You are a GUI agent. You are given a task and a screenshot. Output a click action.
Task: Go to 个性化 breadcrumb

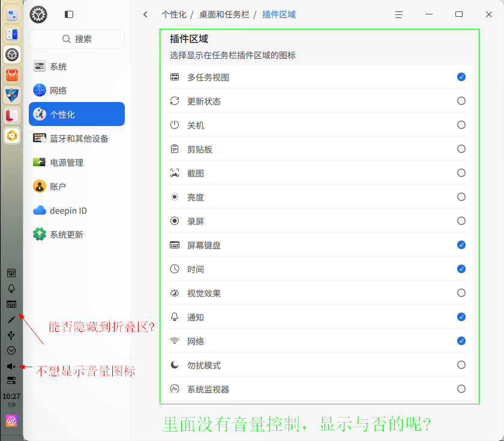tap(174, 14)
